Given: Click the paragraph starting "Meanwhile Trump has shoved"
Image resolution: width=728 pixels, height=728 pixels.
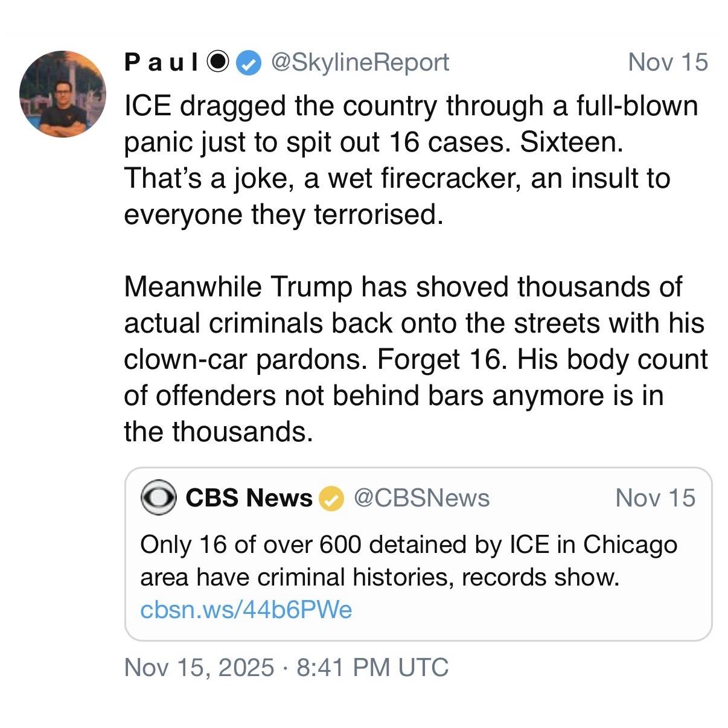Looking at the screenshot, I should point(415,359).
